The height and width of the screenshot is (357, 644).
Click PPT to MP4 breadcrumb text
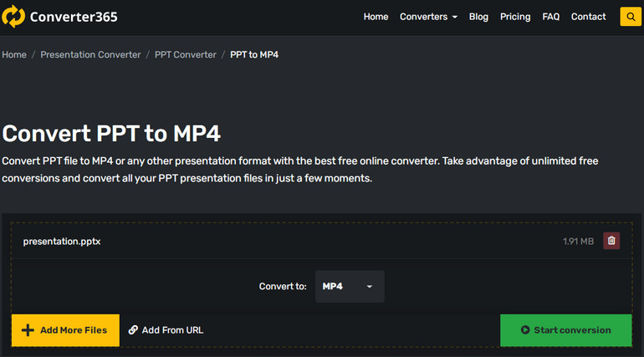254,54
